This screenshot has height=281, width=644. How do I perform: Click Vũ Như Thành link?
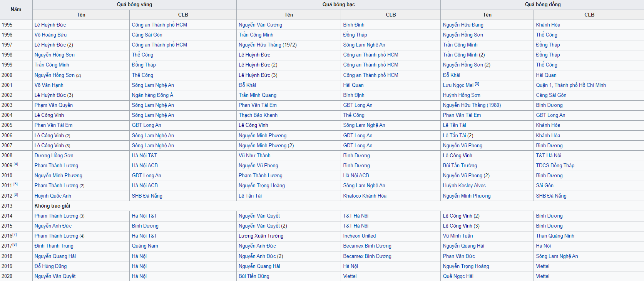[x=254, y=155]
